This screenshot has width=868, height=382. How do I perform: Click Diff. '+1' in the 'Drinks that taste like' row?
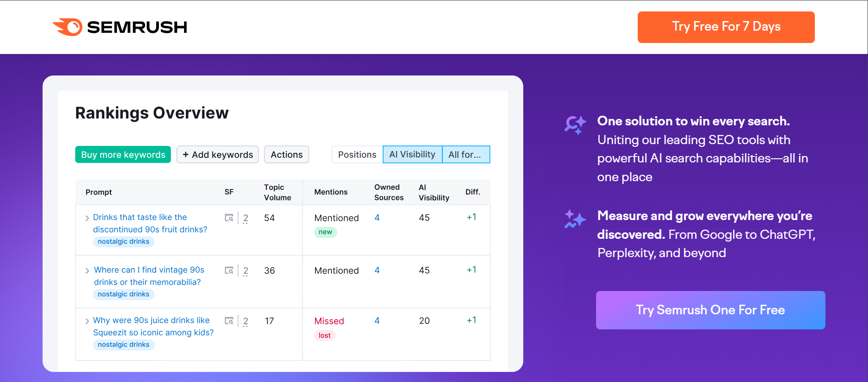472,217
